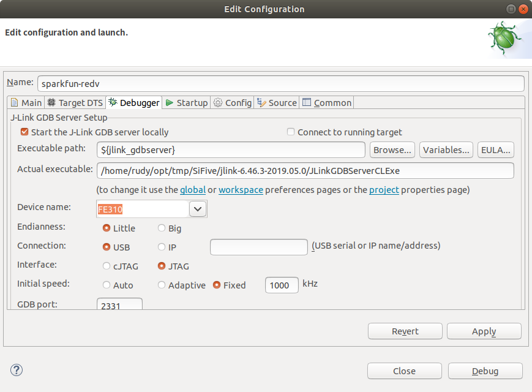Click the help question mark icon
Viewport: 532px width, 392px height.
pos(17,370)
